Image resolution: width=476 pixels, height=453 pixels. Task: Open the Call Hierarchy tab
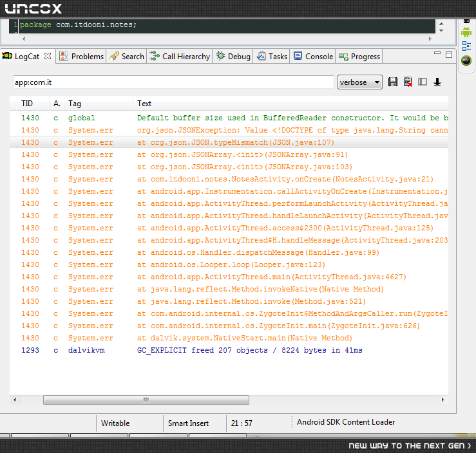(180, 57)
